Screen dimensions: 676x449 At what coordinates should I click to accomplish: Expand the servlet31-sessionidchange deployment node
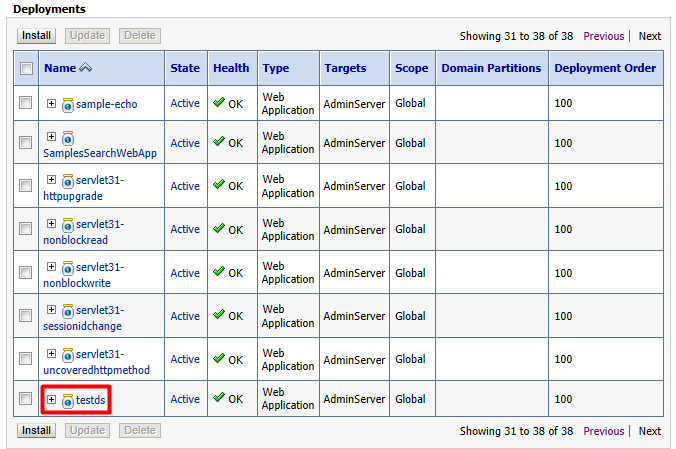[x=51, y=310]
